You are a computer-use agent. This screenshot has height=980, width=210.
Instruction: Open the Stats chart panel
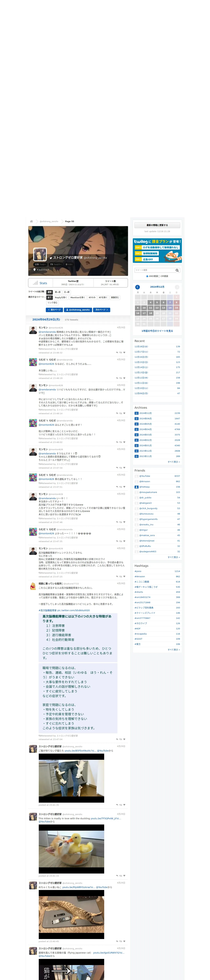tap(40, 283)
